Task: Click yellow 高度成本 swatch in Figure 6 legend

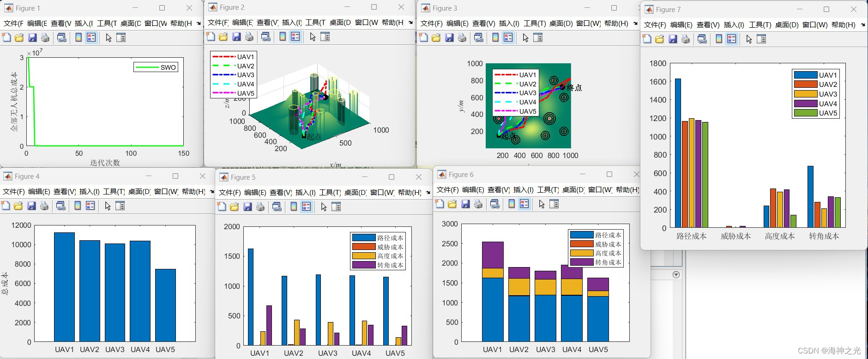Action: pyautogui.click(x=582, y=253)
